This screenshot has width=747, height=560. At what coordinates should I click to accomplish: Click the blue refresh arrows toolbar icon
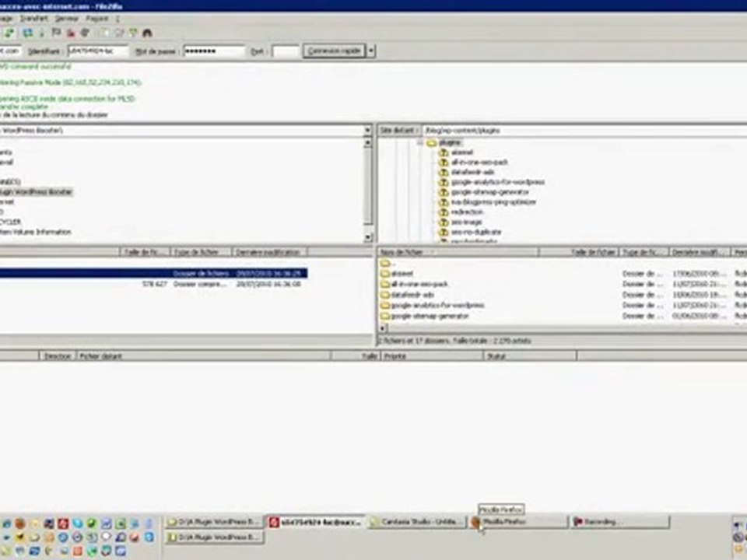tap(28, 33)
